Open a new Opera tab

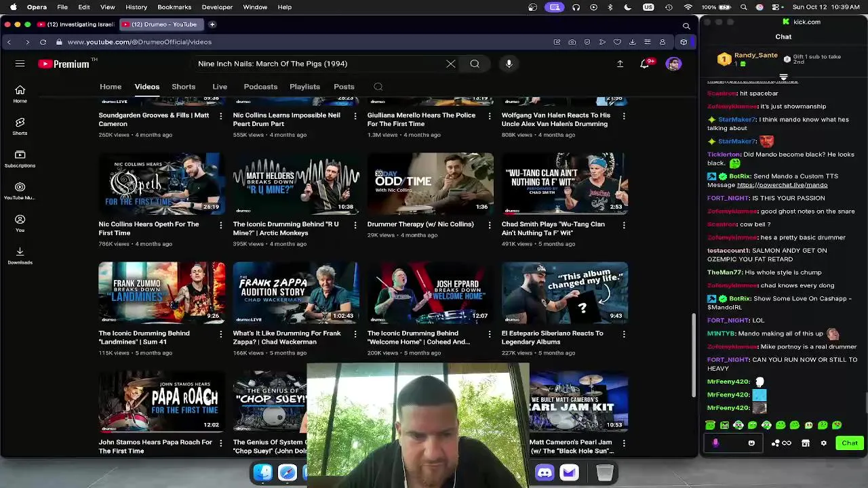coord(212,24)
